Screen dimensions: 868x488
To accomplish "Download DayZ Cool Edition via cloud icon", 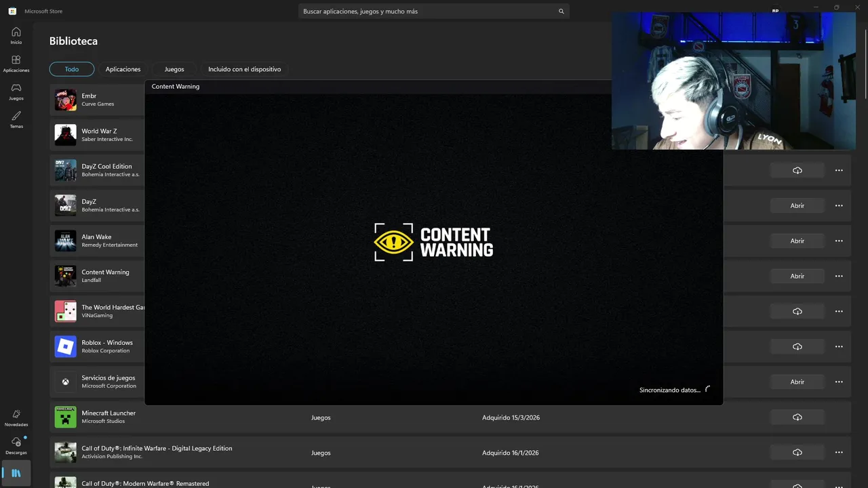I will click(x=797, y=170).
